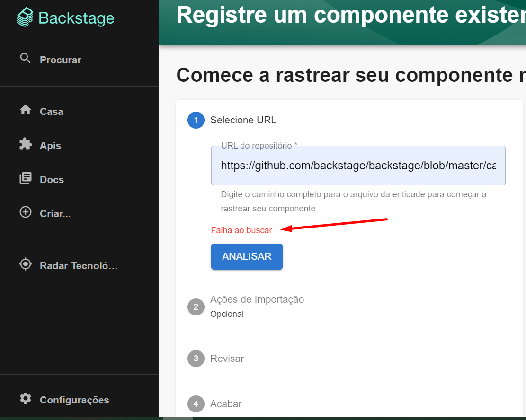Open Casa via the home icon
This screenshot has height=420, width=526.
click(26, 111)
